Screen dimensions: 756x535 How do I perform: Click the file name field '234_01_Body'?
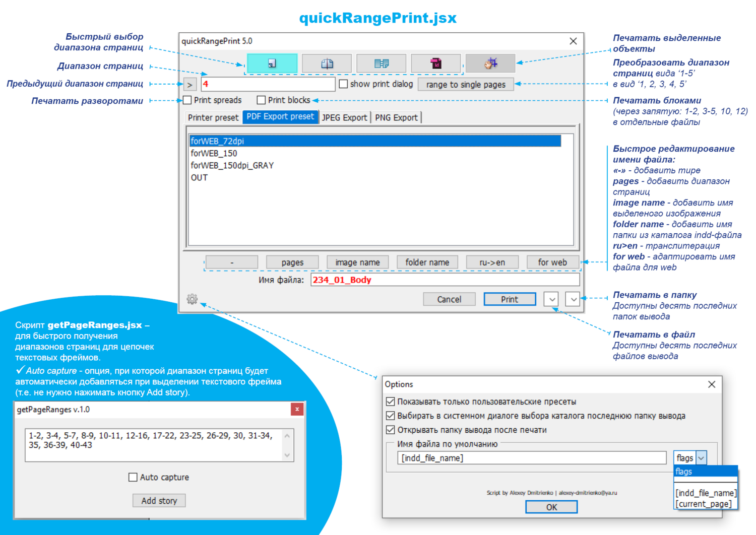445,280
